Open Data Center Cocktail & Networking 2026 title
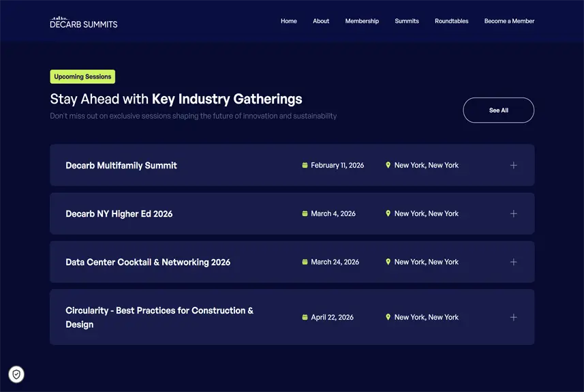 [148, 262]
